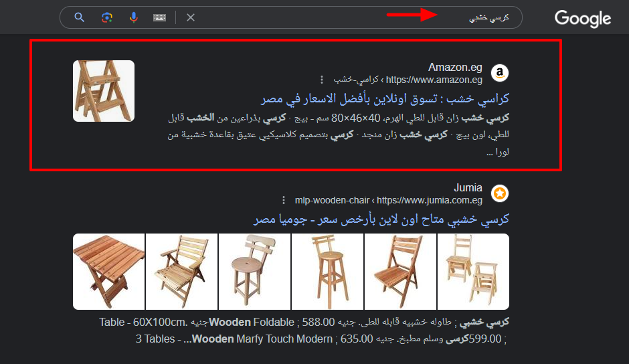Image resolution: width=629 pixels, height=364 pixels.
Task: Open the Jumia round-seat chair image
Action: click(x=255, y=272)
